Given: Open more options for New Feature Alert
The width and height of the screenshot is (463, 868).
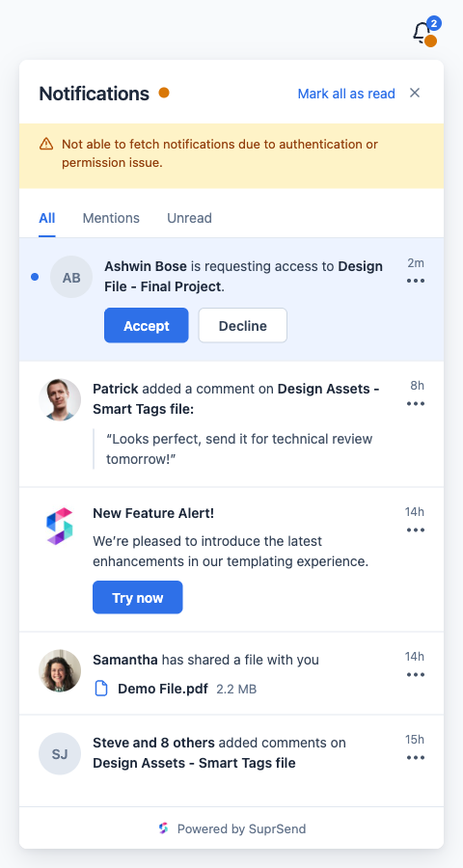Looking at the screenshot, I should [416, 529].
